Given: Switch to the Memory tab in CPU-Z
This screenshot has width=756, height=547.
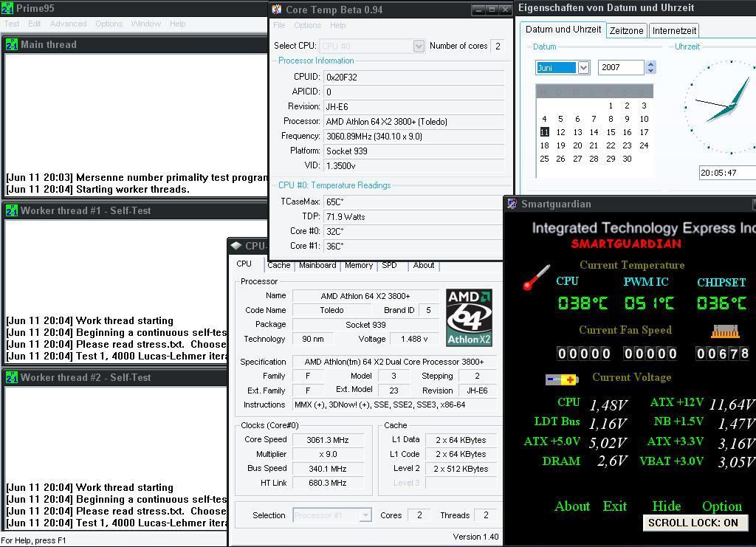Looking at the screenshot, I should [359, 266].
